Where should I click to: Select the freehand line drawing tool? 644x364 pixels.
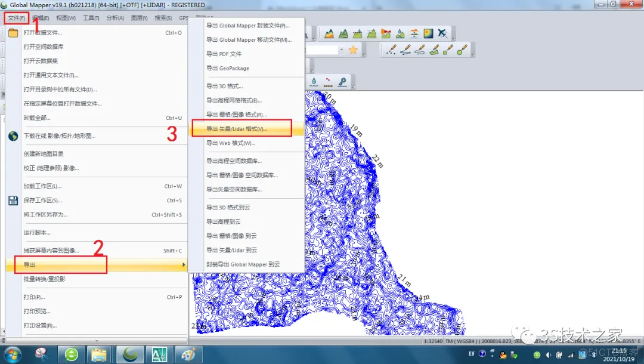pyautogui.click(x=420, y=50)
